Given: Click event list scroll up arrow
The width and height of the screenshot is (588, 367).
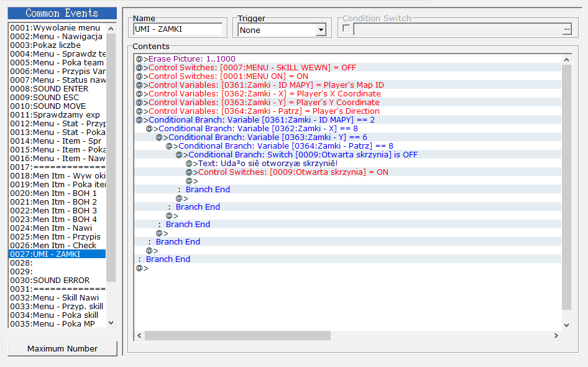Looking at the screenshot, I should click(x=111, y=29).
